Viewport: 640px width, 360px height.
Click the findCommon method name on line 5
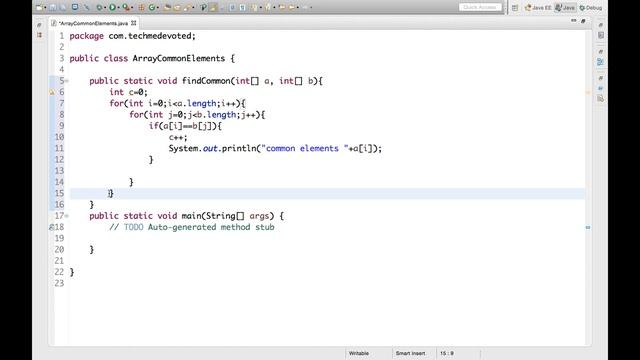(x=207, y=81)
